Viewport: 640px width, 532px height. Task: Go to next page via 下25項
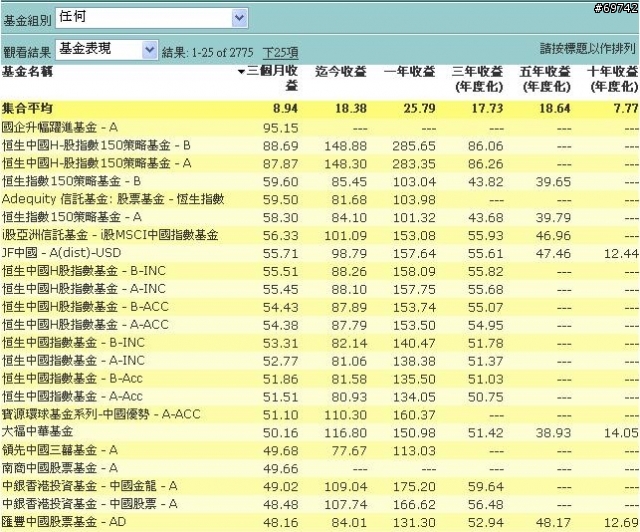[280, 53]
